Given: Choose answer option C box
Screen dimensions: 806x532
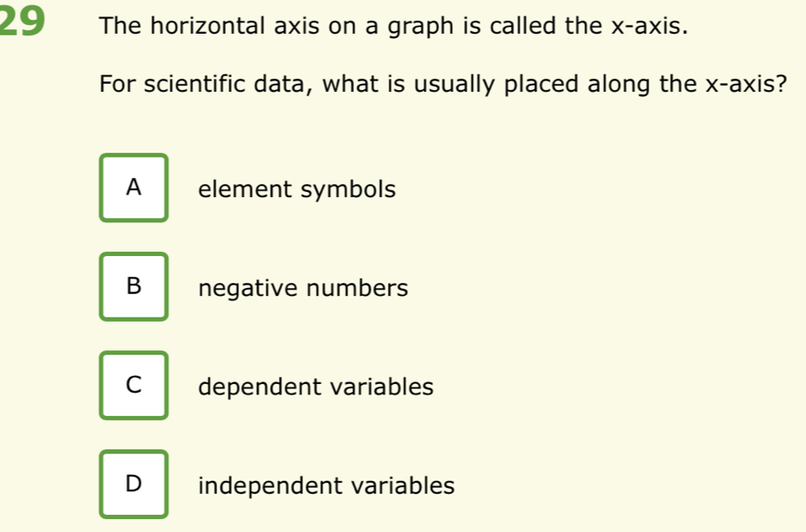Looking at the screenshot, I should point(133,386).
